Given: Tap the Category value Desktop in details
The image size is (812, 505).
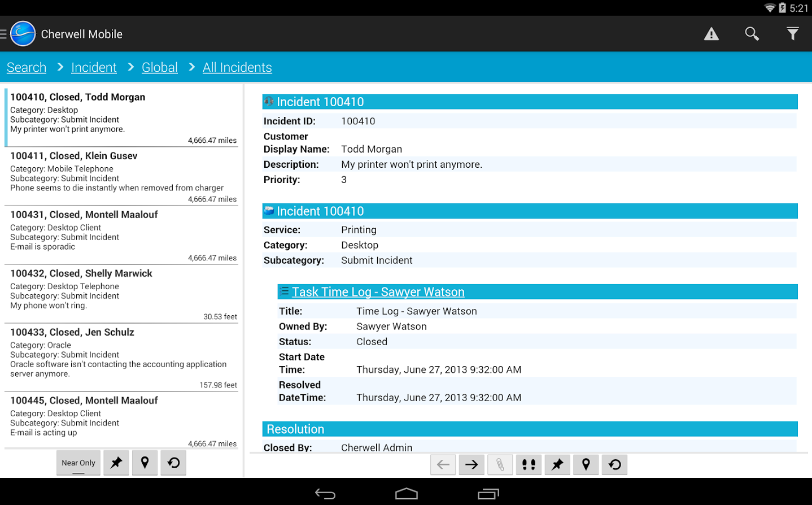Looking at the screenshot, I should coord(360,245).
